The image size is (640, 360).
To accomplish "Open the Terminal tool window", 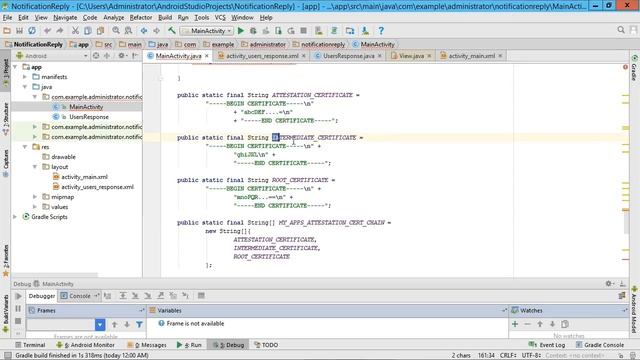I will 30,345.
